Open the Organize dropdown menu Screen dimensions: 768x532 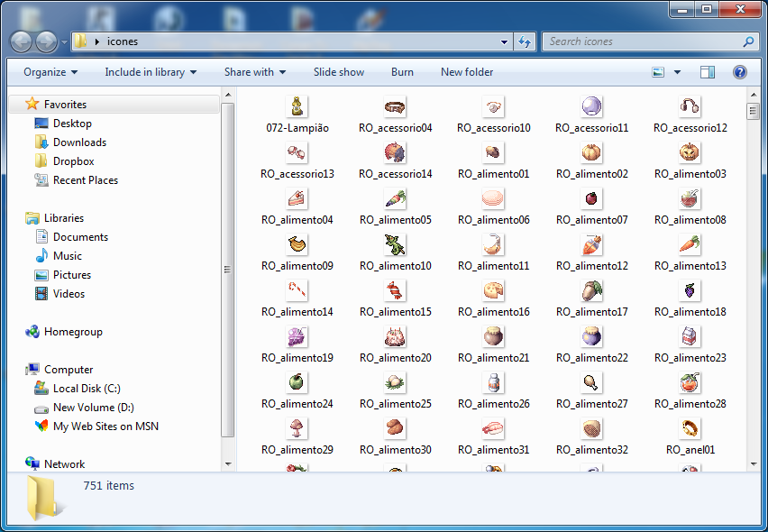click(x=50, y=72)
